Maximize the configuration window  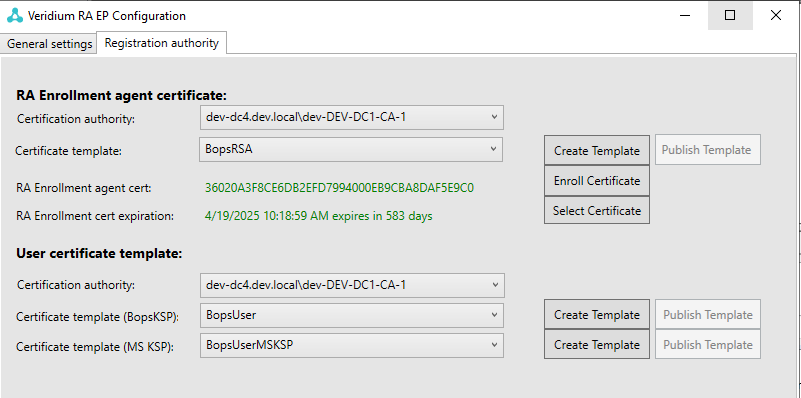click(x=730, y=16)
